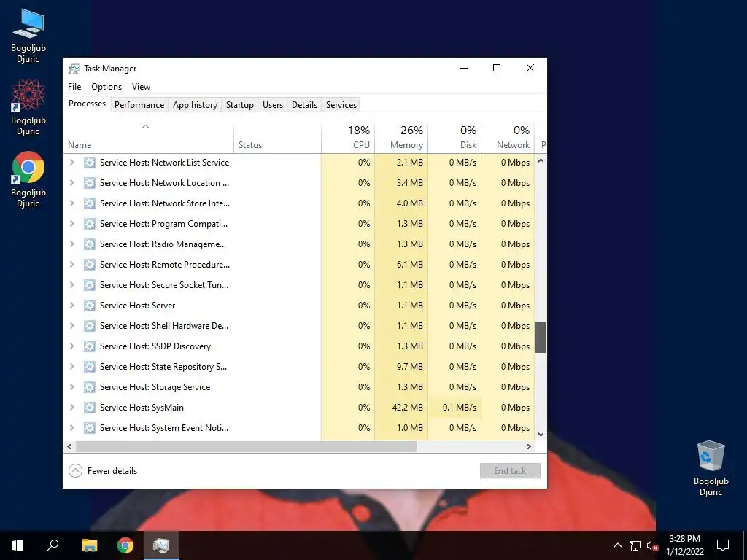Click the horizontal scrollbar thumb
This screenshot has height=560, width=747.
click(x=246, y=447)
